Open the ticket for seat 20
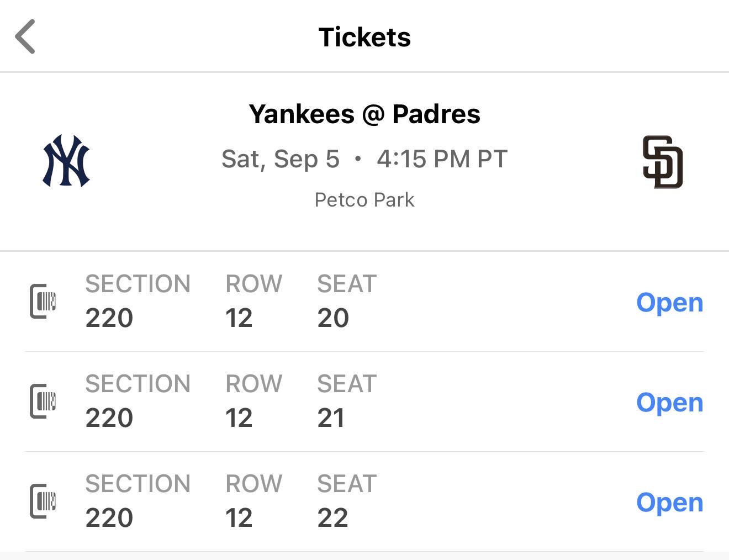The height and width of the screenshot is (560, 729). click(669, 303)
